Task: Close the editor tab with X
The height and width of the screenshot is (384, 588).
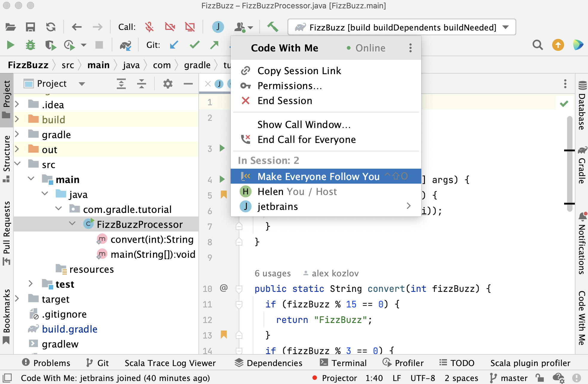Action: [x=208, y=84]
